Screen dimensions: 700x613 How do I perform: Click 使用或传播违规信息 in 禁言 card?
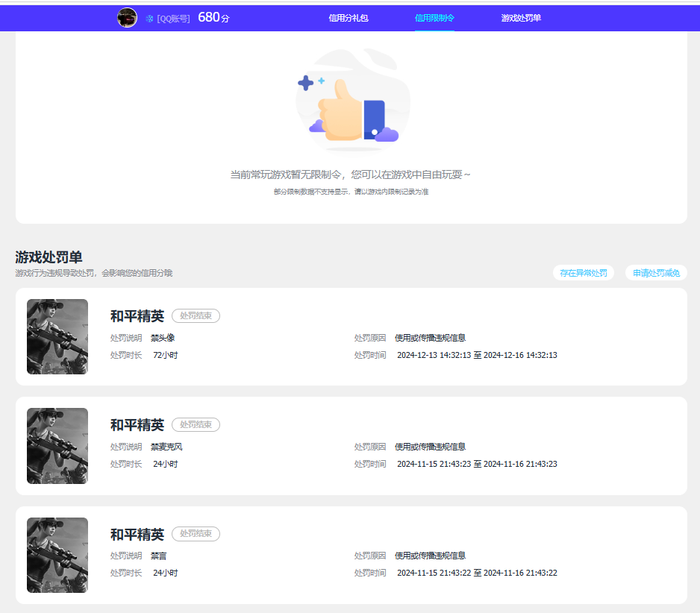(431, 556)
